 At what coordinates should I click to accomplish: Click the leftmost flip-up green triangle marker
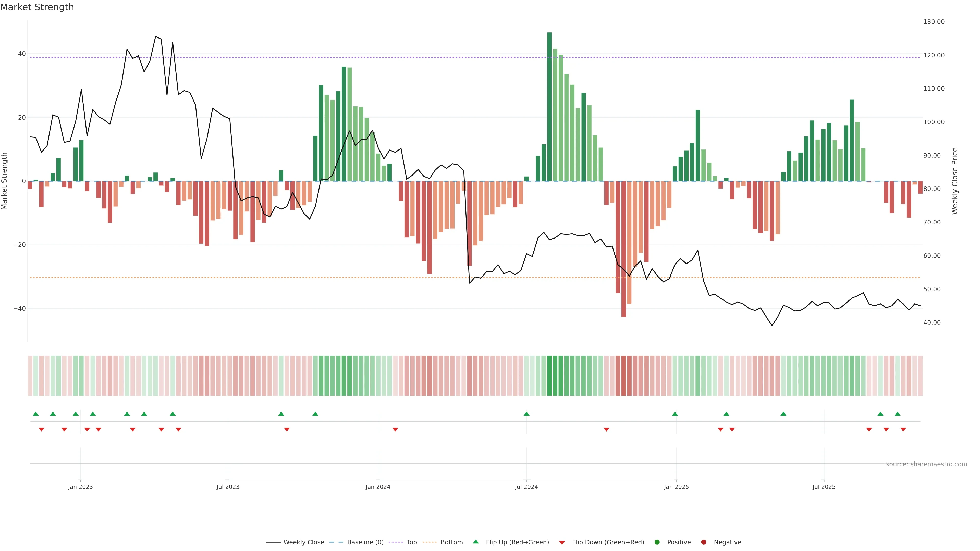click(36, 414)
